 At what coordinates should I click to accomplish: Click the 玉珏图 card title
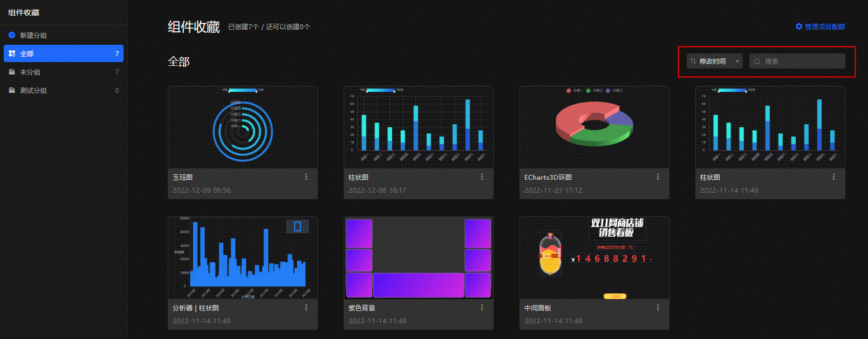[x=182, y=177]
